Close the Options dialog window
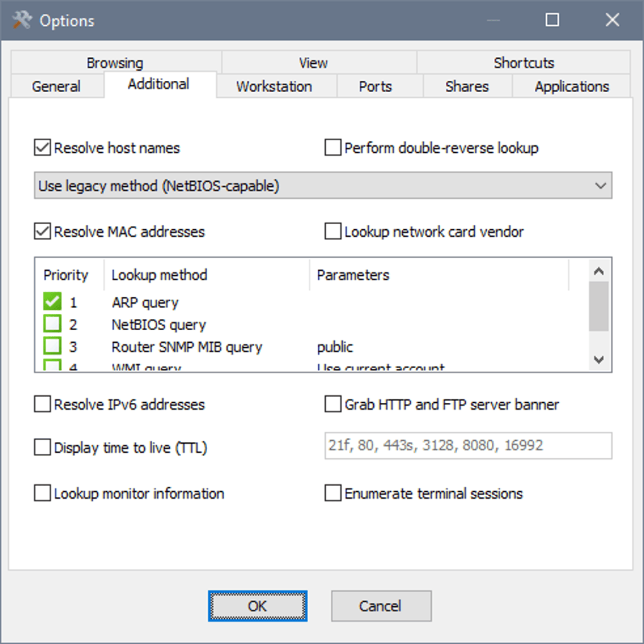Screen dimensions: 644x644 [612, 21]
